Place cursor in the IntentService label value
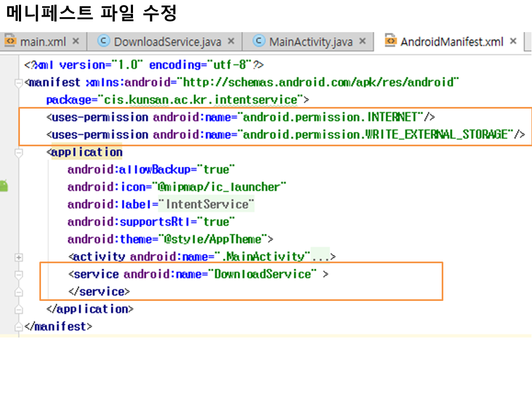 (207, 204)
